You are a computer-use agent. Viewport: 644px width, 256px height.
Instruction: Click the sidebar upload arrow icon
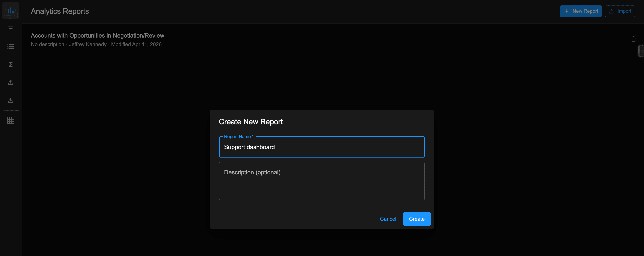(x=10, y=82)
